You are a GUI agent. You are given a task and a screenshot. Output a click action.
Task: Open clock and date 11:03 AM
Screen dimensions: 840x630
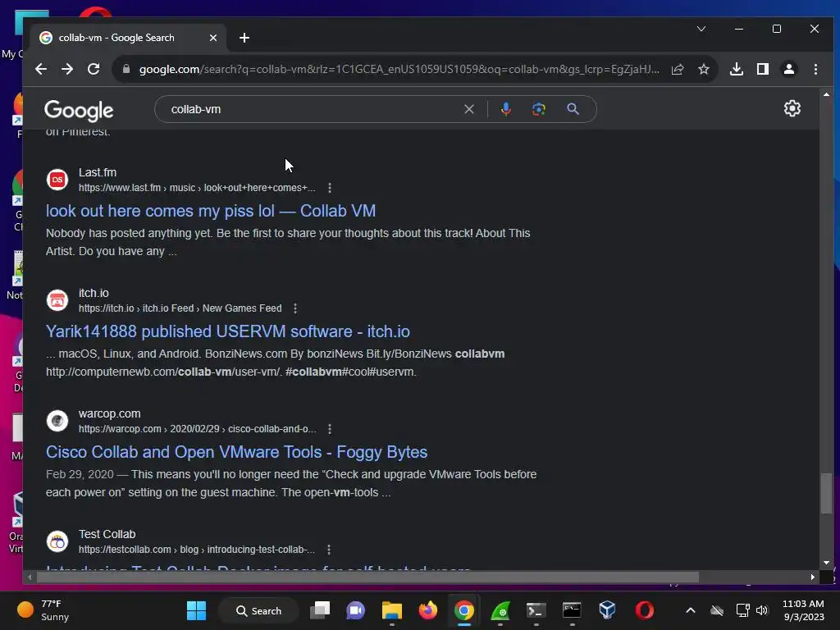[803, 610]
